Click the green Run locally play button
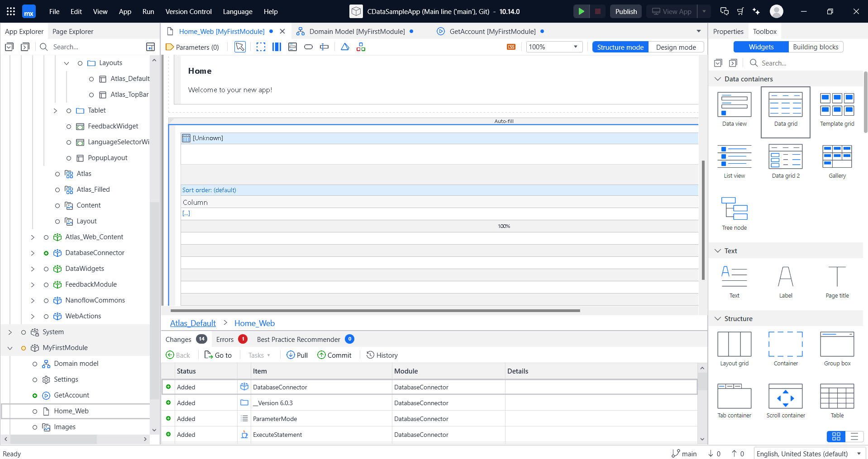 (581, 11)
